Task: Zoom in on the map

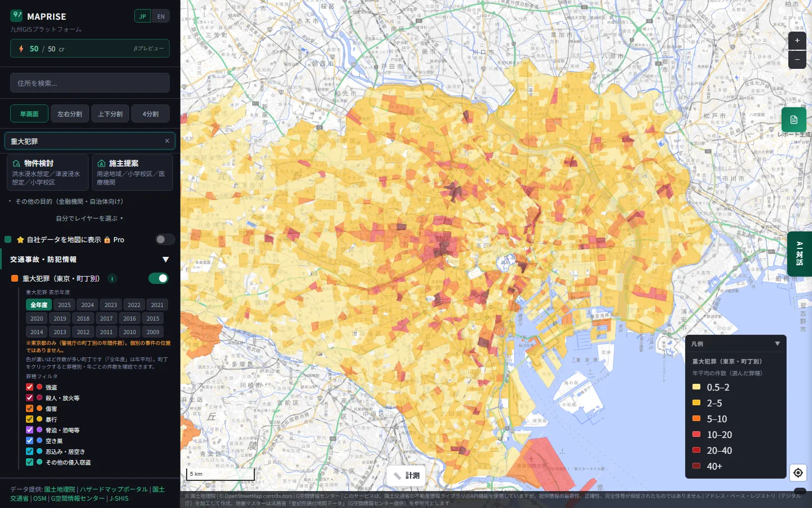Action: (x=797, y=41)
